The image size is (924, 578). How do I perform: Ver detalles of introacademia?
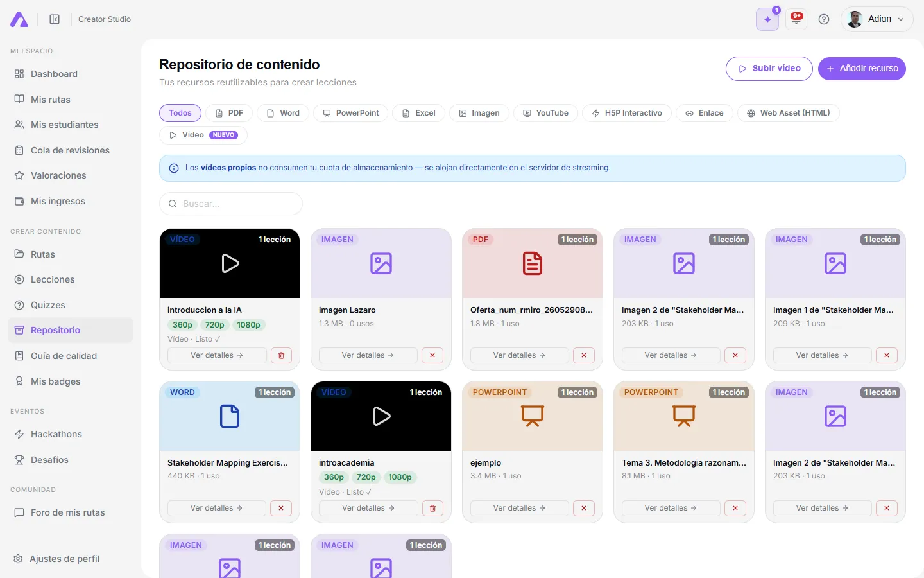click(368, 508)
